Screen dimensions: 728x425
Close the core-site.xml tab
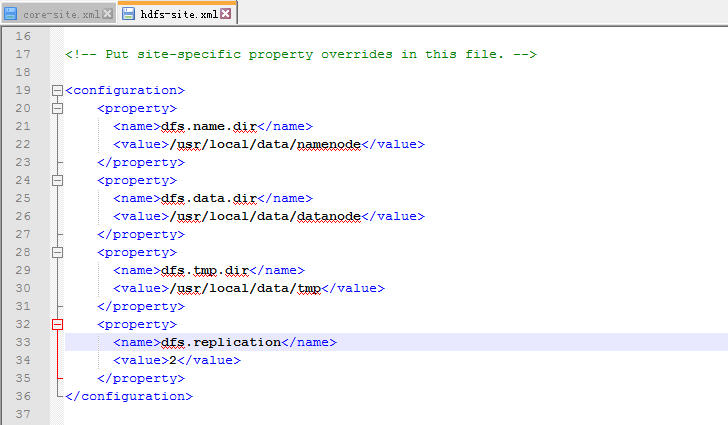(108, 14)
